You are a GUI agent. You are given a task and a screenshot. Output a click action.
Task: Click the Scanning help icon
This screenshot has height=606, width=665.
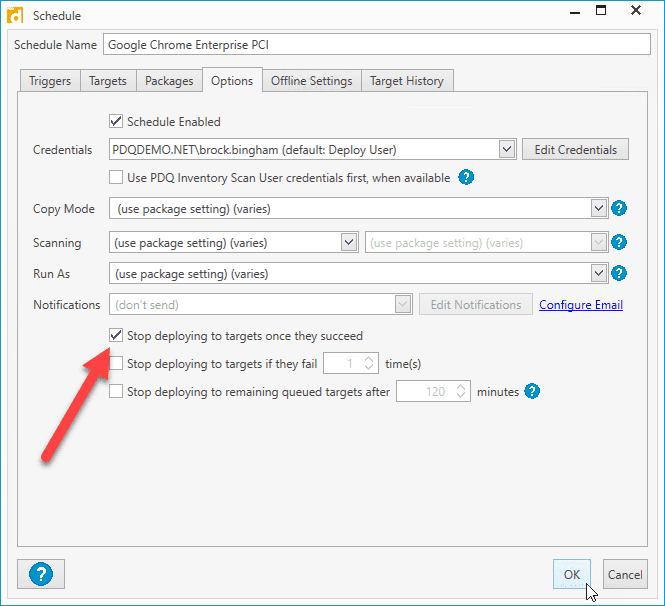pos(619,242)
